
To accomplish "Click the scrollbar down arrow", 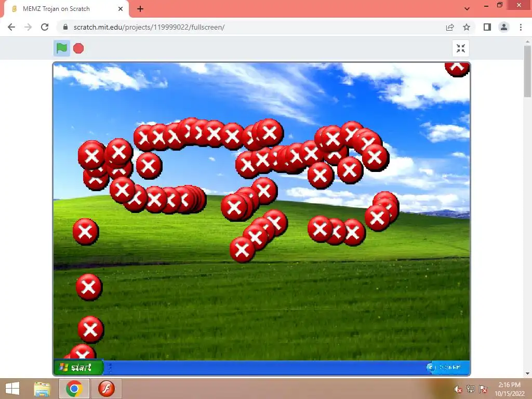I will coord(528,374).
